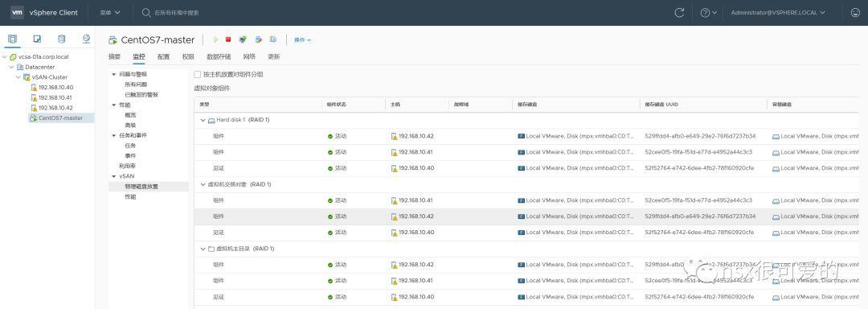Open the Administrator@VSPHERE.LOCAL user menu
Image resolution: width=868 pixels, height=309 pixels.
coord(778,12)
